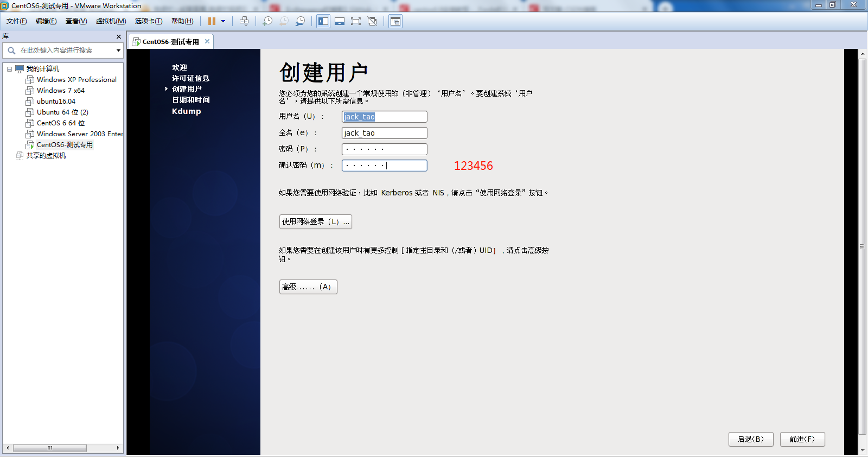The width and height of the screenshot is (868, 457).
Task: Click the VM view vertical scrollbar
Action: point(863,247)
